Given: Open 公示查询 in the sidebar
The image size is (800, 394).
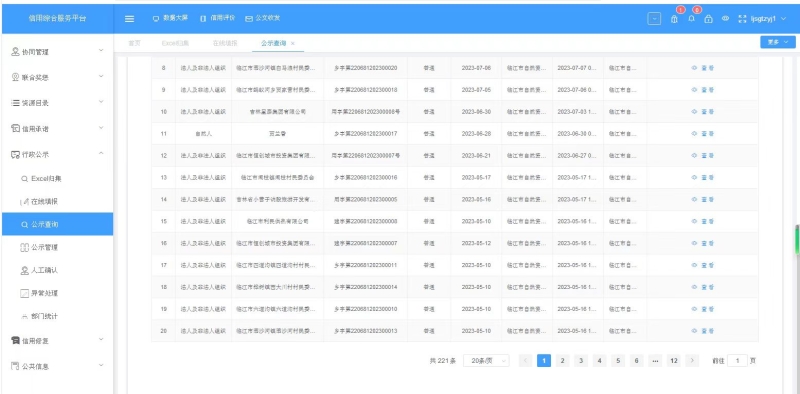Looking at the screenshot, I should tap(58, 224).
